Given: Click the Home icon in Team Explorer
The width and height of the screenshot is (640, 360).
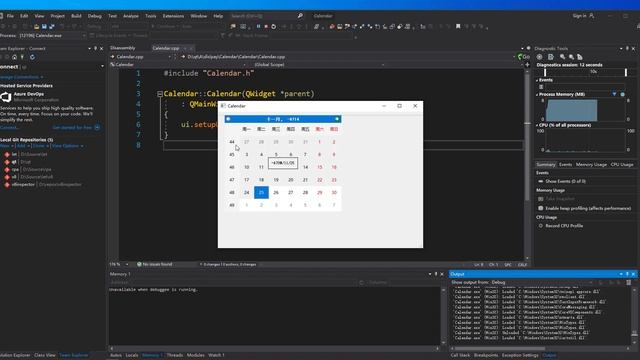Looking at the screenshot, I should (15, 57).
